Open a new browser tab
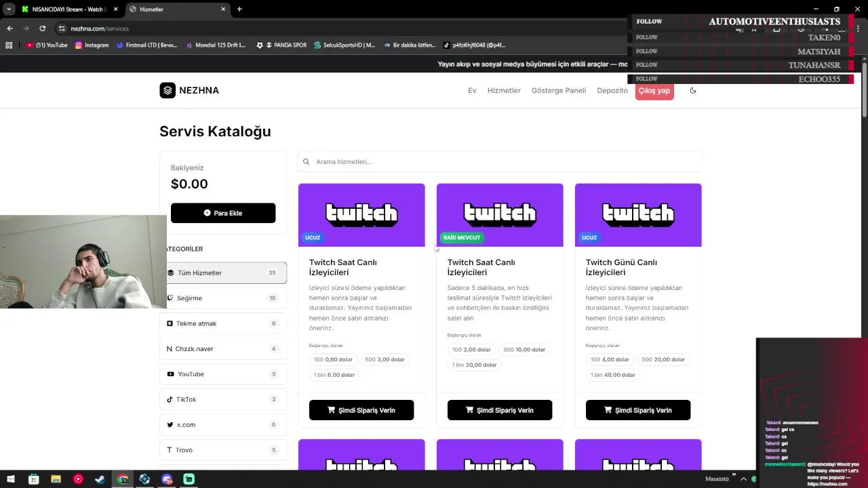 pyautogui.click(x=239, y=9)
